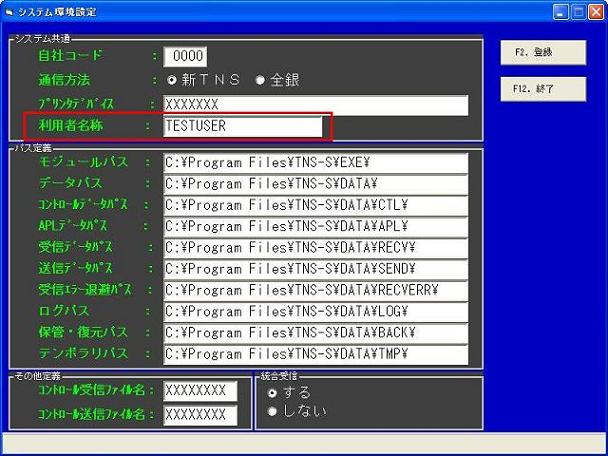Select the 新ＴＮＳ communication method radio
Viewport: 608px width, 456px height.
171,80
